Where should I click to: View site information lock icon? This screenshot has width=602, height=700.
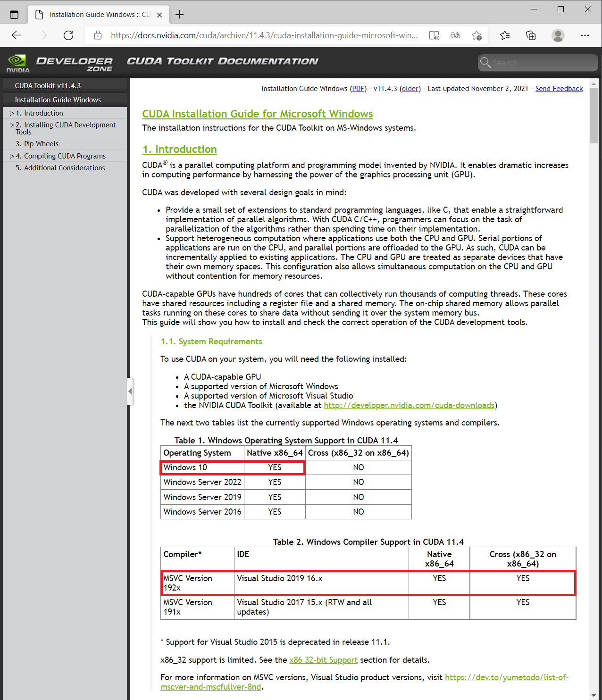pos(98,35)
